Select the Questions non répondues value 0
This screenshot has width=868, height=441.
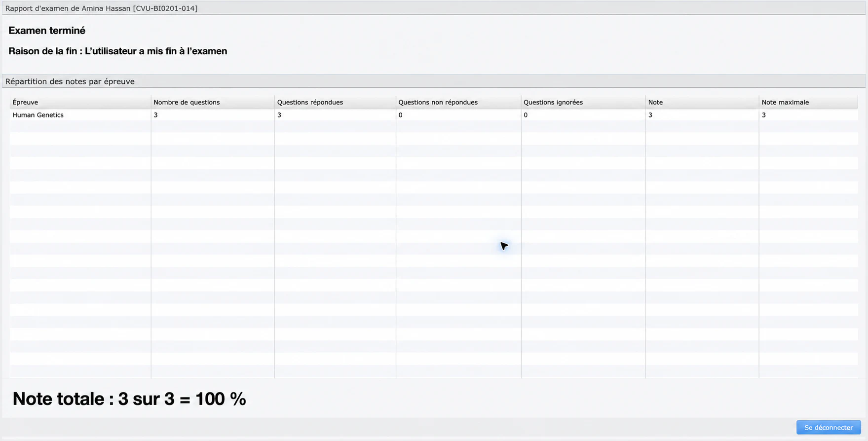click(400, 115)
